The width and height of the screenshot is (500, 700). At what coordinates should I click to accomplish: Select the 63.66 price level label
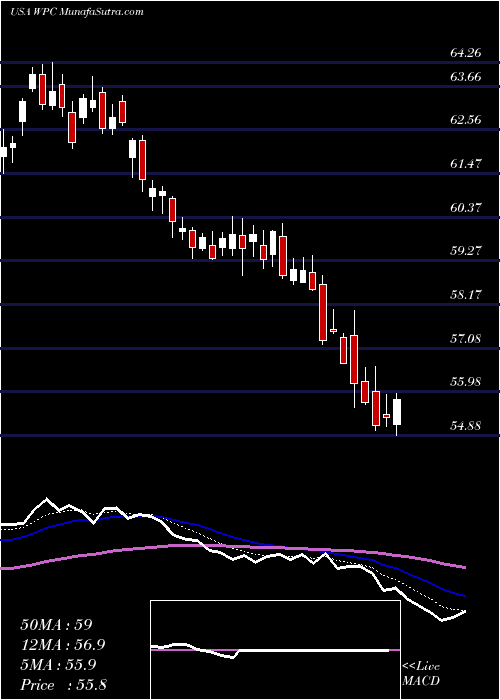click(x=466, y=77)
